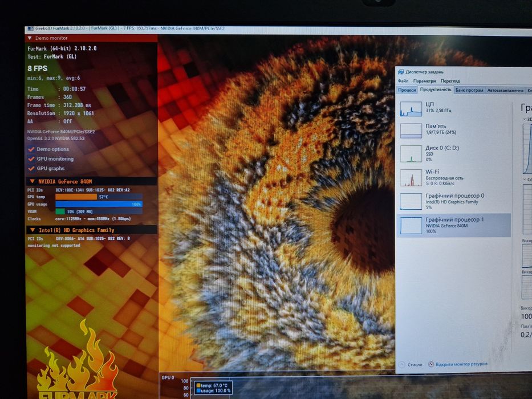The height and width of the screenshot is (399, 532).
Task: Click the GPU temp 57°C bar
Action: click(99, 197)
